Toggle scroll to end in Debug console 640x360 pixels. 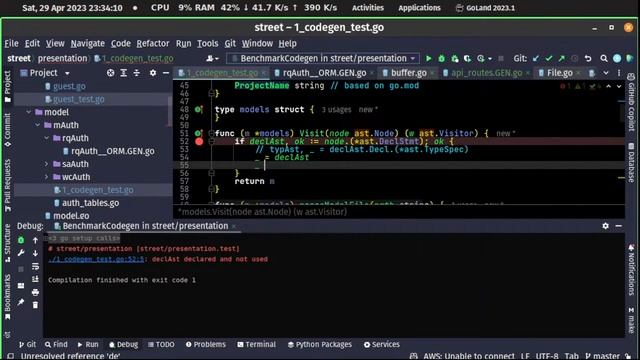[x=36, y=279]
